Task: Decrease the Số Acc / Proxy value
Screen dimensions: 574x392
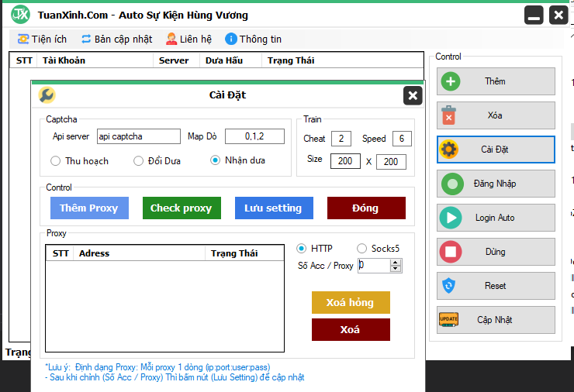Action: pos(396,269)
